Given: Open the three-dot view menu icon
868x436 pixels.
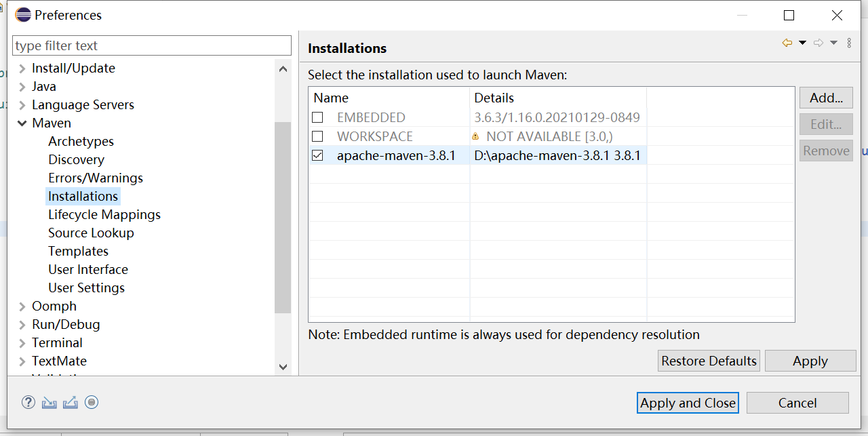Looking at the screenshot, I should pos(849,43).
